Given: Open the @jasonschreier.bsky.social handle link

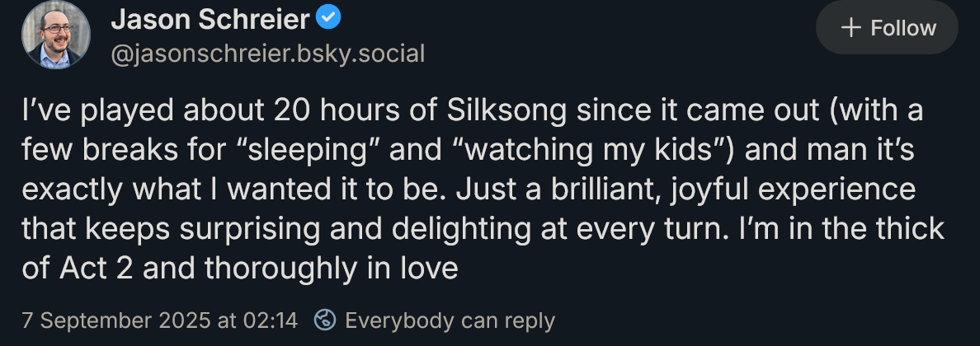Looking at the screenshot, I should pyautogui.click(x=267, y=54).
